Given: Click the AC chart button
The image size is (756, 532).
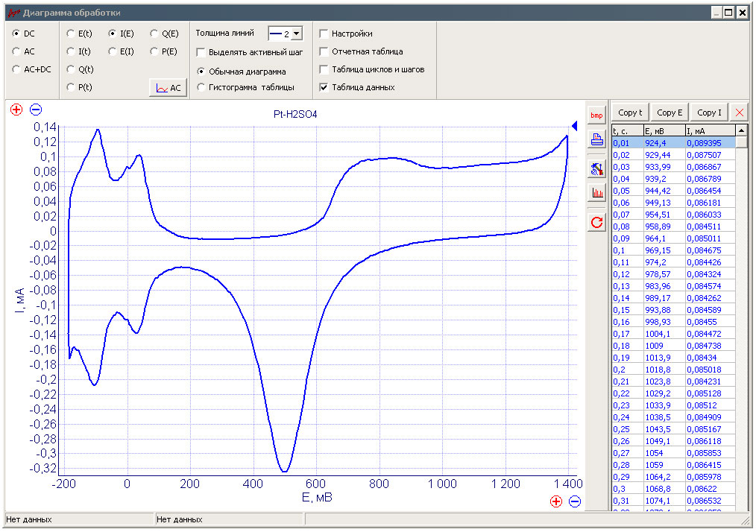Looking at the screenshot, I should 168,88.
